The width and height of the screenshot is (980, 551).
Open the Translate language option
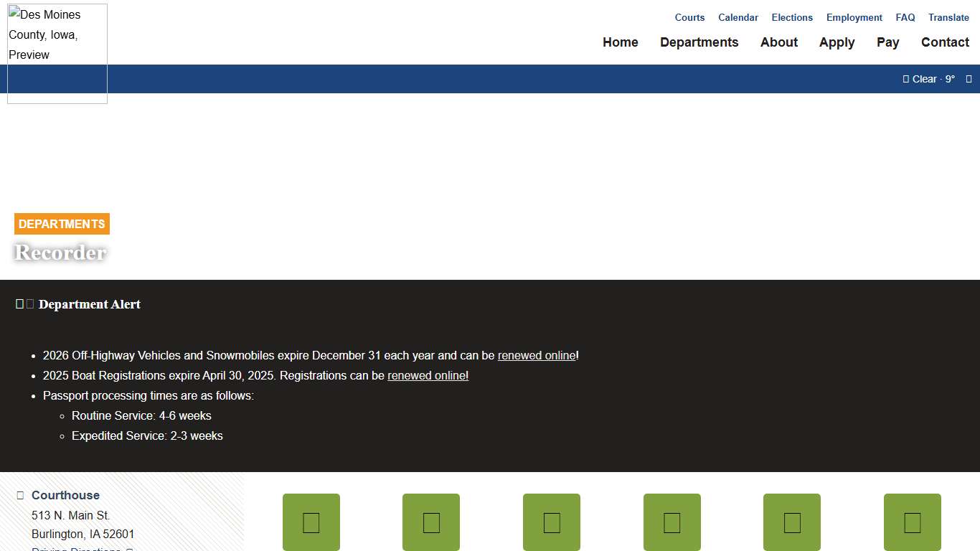(948, 17)
